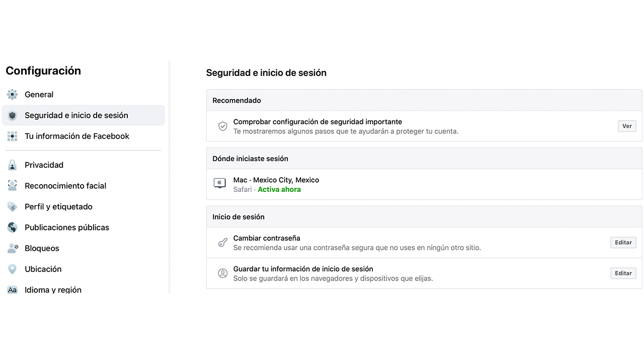The width and height of the screenshot is (644, 362).
Task: Click the Privacidad lock icon
Action: tap(12, 165)
